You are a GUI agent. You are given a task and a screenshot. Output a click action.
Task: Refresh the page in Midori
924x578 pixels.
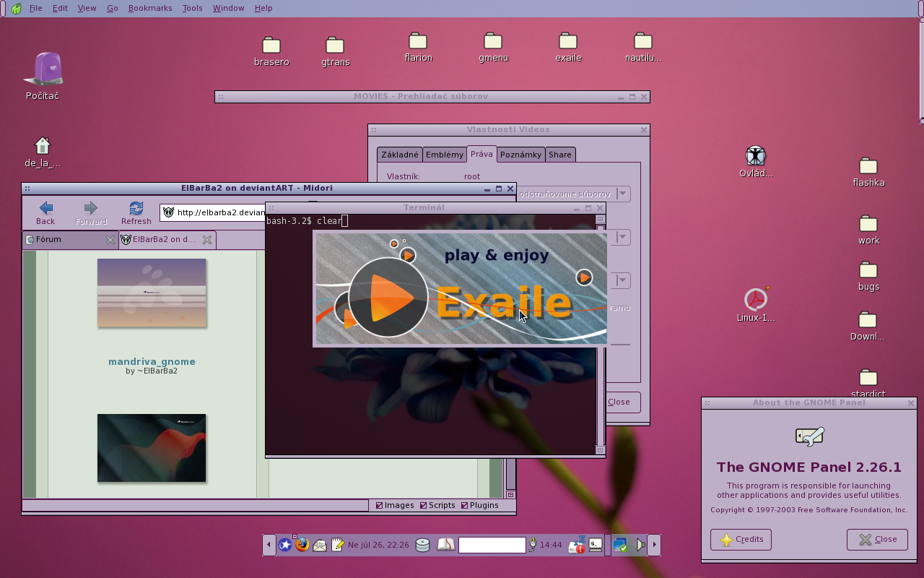tap(136, 213)
